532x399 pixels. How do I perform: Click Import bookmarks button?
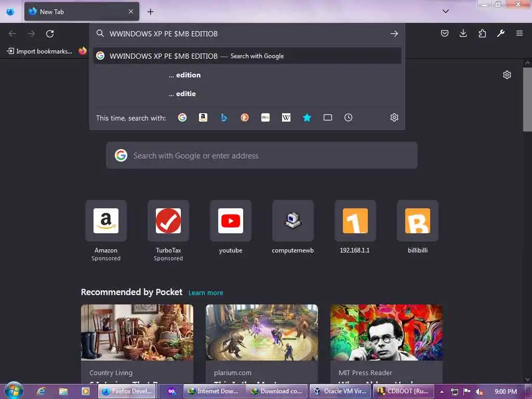click(x=39, y=51)
